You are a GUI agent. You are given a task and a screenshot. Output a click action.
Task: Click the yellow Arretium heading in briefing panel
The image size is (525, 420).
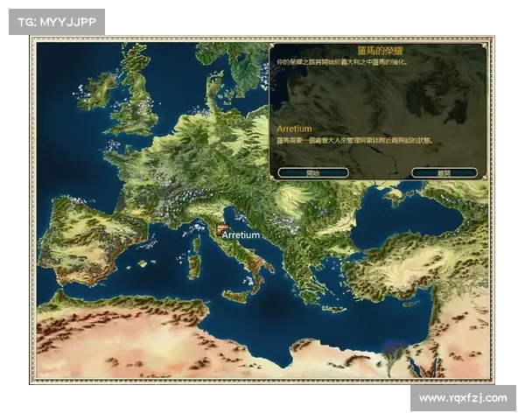point(294,129)
